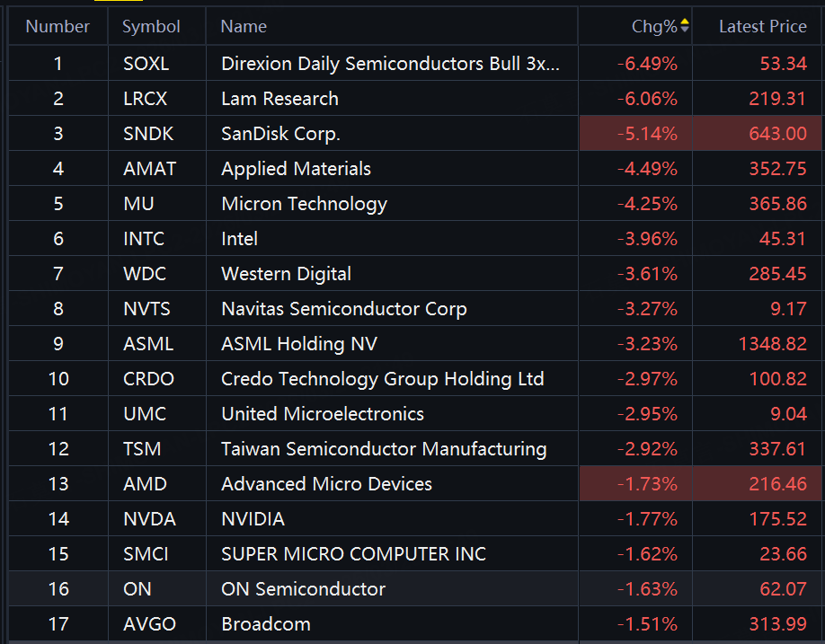Viewport: 825px width, 644px height.
Task: Select Credo Technology Group Holding Ltd
Action: 382,379
